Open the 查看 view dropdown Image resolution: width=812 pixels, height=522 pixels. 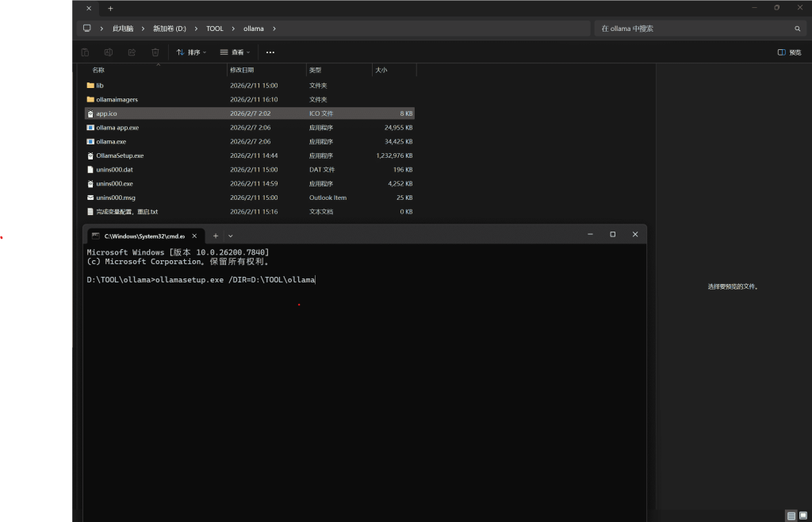coord(236,52)
